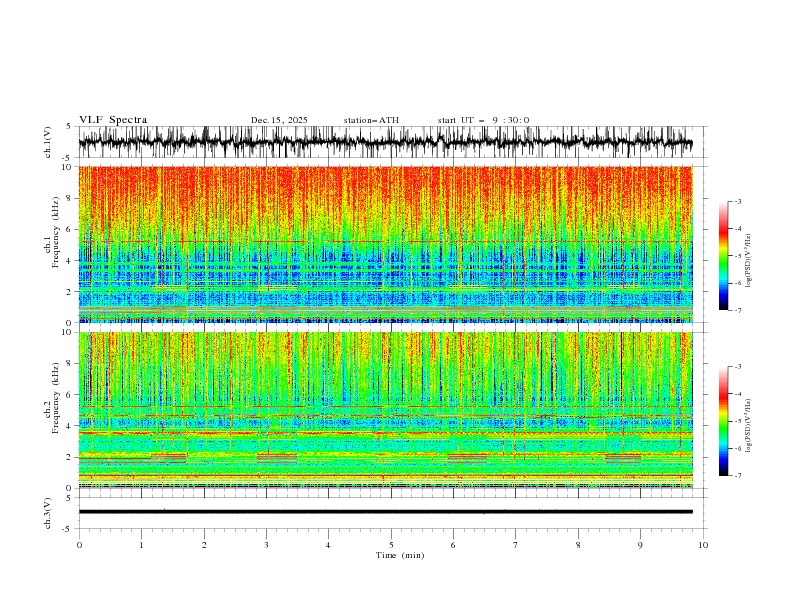Click time-axis tick label "7"
Viewport: 792px width, 612px height.
516,545
